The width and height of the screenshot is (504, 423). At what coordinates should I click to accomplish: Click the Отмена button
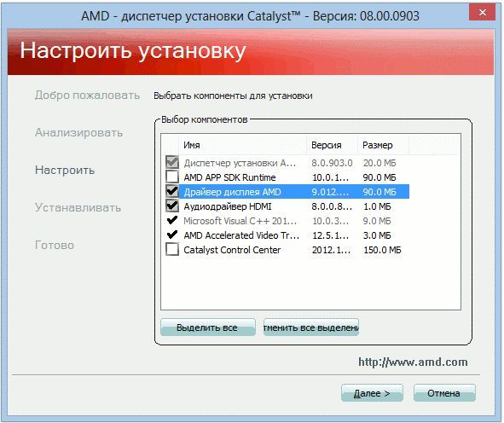point(444,393)
